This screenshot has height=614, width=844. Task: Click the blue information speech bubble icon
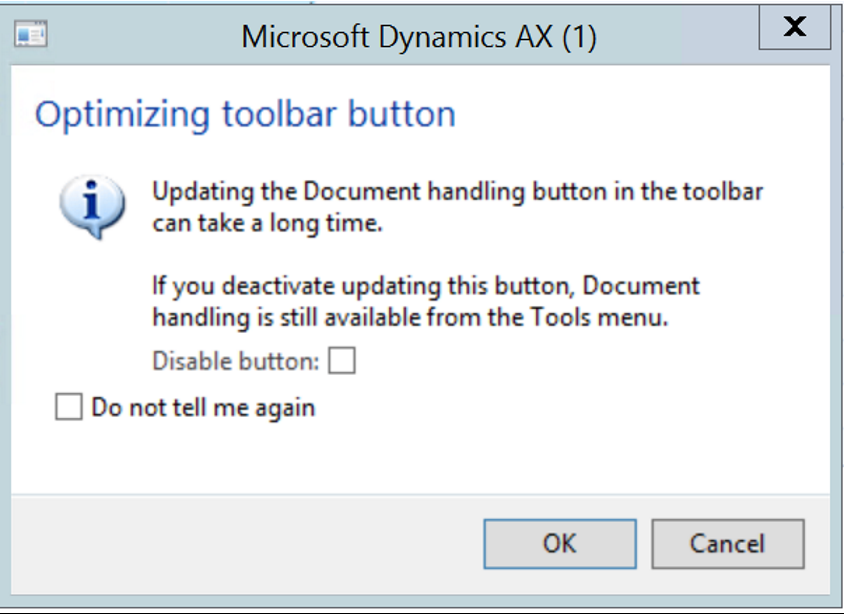click(x=92, y=207)
